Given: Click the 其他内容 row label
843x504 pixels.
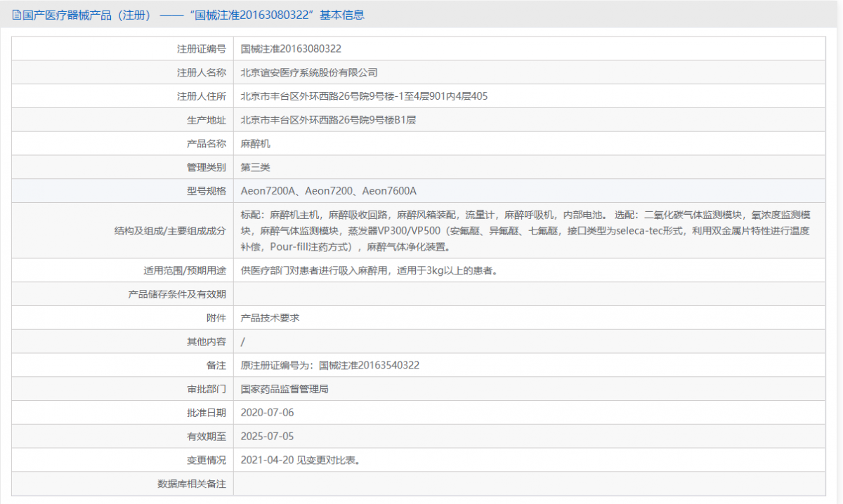Looking at the screenshot, I should 207,342.
